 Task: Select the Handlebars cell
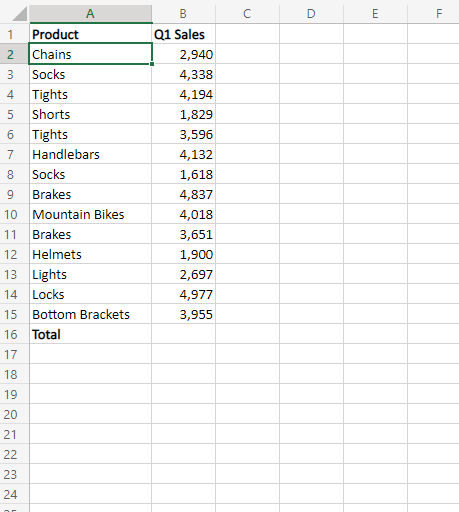(90, 154)
